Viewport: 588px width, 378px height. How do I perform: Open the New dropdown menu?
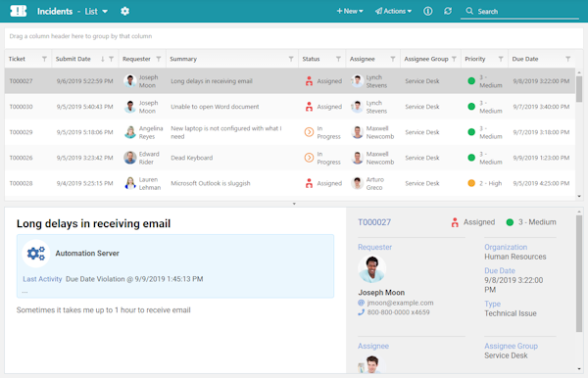pyautogui.click(x=350, y=11)
